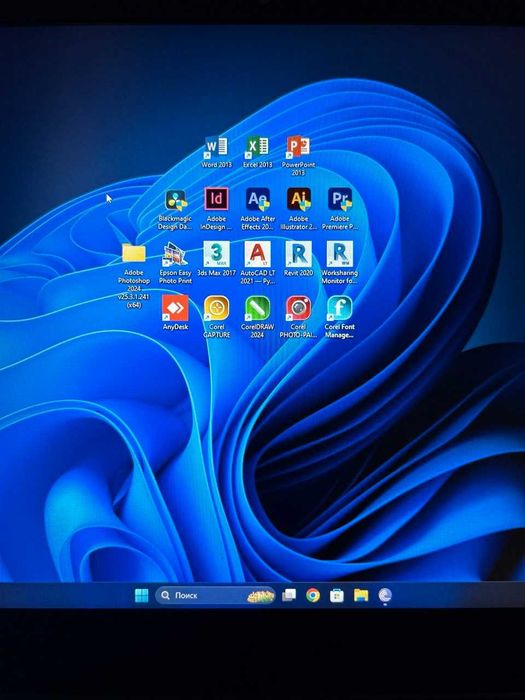Open Microsoft Store from the taskbar
The height and width of the screenshot is (700, 525).
tap(337, 595)
